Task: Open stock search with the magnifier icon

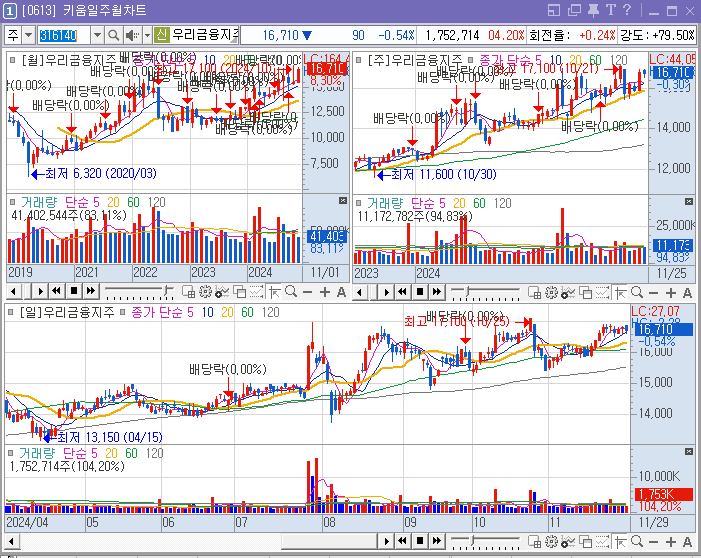Action: (x=114, y=35)
